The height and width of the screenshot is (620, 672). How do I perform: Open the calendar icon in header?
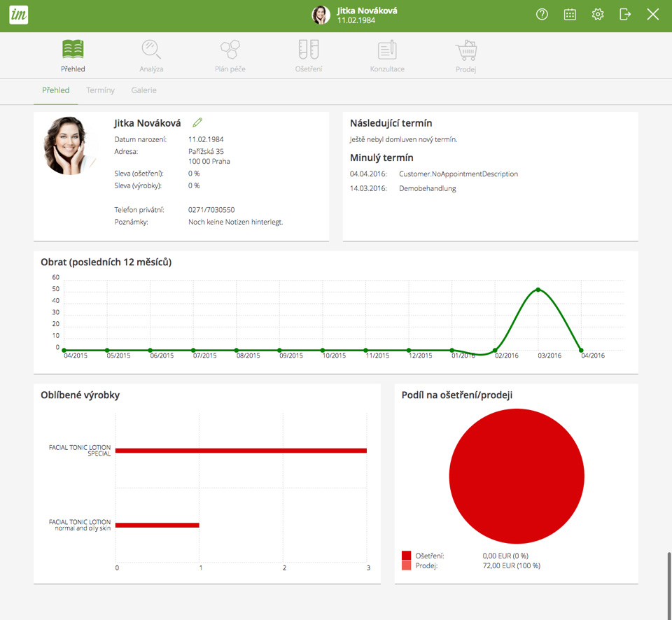point(570,15)
